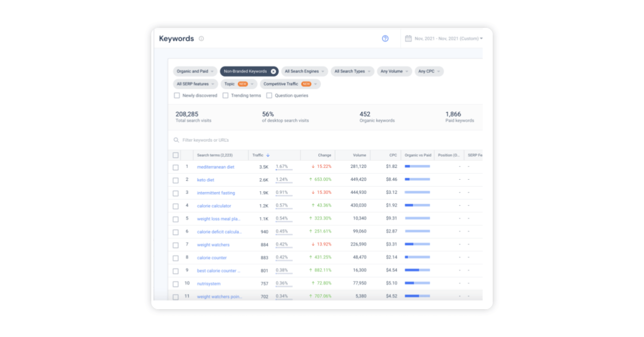Check the Trending terms option

(225, 95)
